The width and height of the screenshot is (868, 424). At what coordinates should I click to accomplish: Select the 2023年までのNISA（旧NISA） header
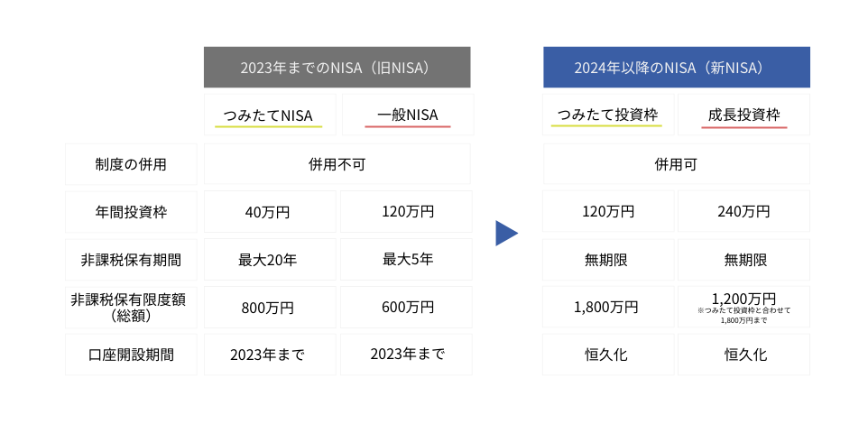(337, 67)
